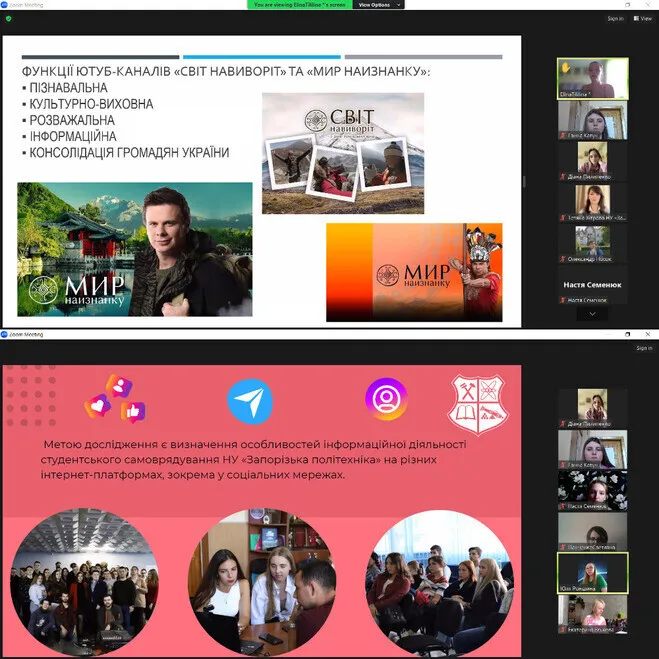Select Настя Семенюк's no-video tile in top window
This screenshot has height=659, width=659.
coord(593,285)
